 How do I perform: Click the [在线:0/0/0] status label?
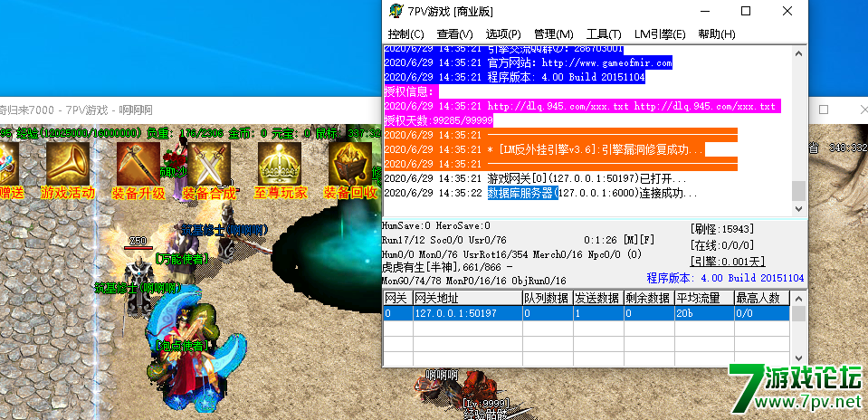(722, 245)
